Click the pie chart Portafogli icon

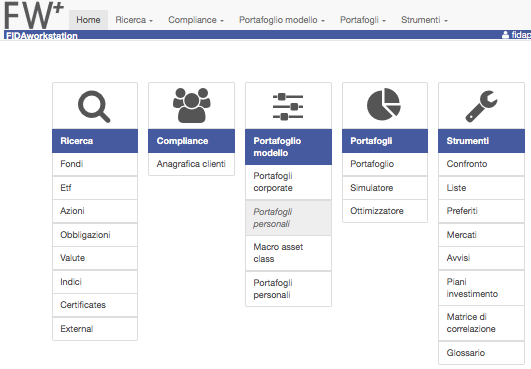point(384,104)
